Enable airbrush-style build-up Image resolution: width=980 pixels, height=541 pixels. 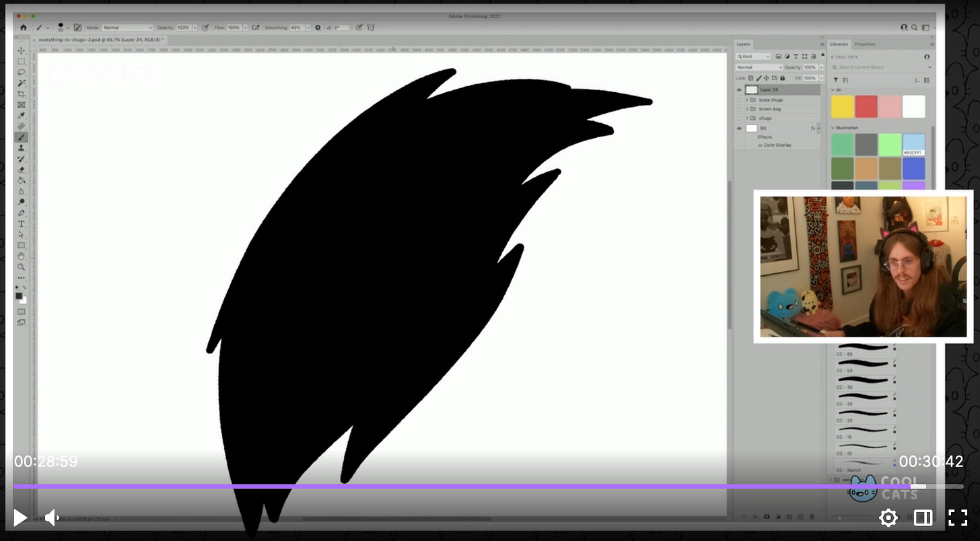pos(256,28)
